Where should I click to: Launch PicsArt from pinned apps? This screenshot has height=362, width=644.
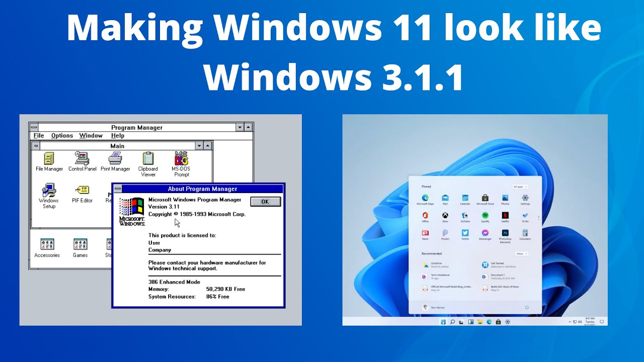click(x=445, y=235)
